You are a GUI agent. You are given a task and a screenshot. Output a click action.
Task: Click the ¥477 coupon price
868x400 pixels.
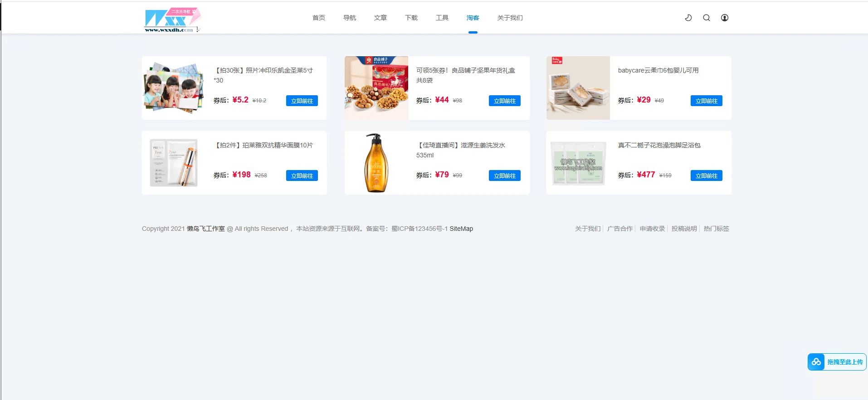tap(646, 175)
